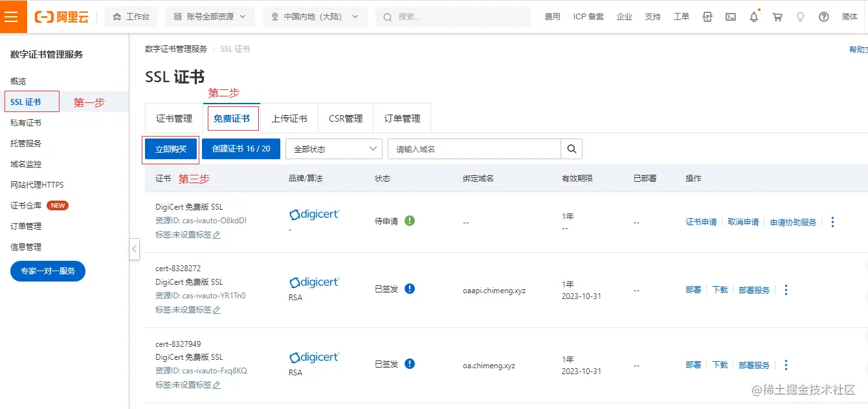Click Create Certificate 16 / 20 button
The width and height of the screenshot is (868, 409).
241,149
